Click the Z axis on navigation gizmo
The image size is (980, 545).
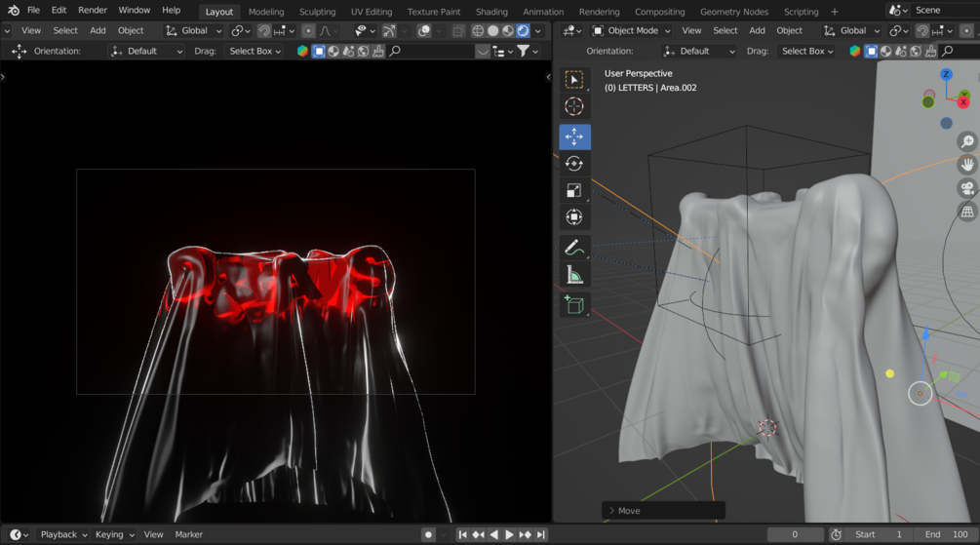[946, 74]
